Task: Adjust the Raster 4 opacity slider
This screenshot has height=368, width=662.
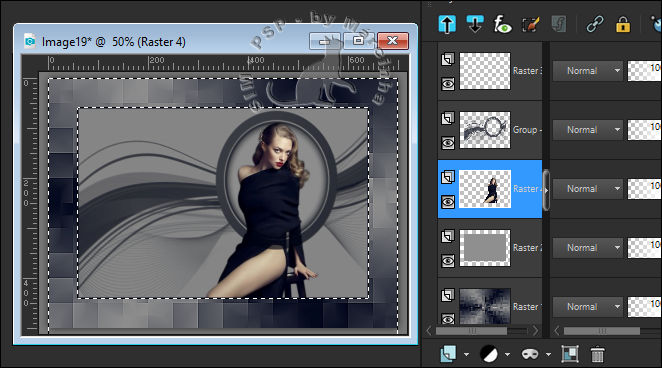Action: click(x=645, y=189)
